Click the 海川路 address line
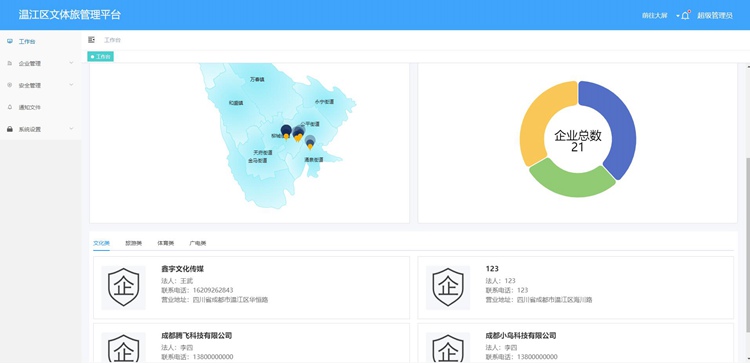This screenshot has width=750, height=363. pyautogui.click(x=539, y=300)
